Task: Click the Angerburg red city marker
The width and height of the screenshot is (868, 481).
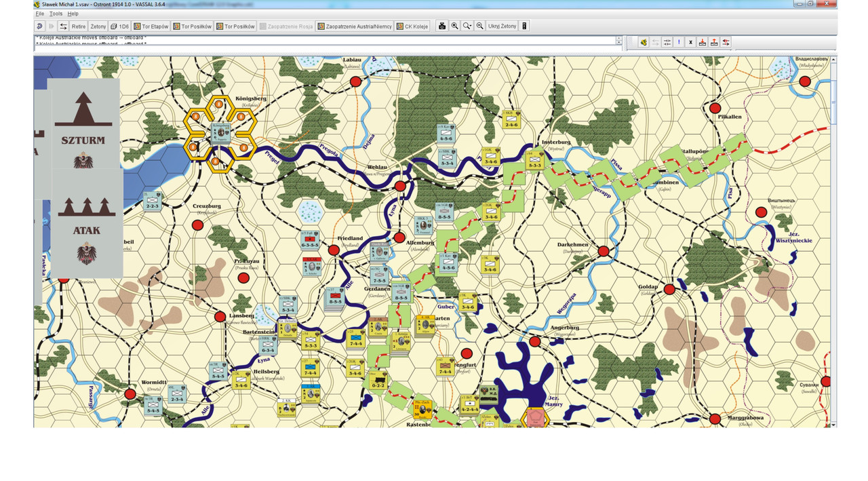Action: coord(535,341)
